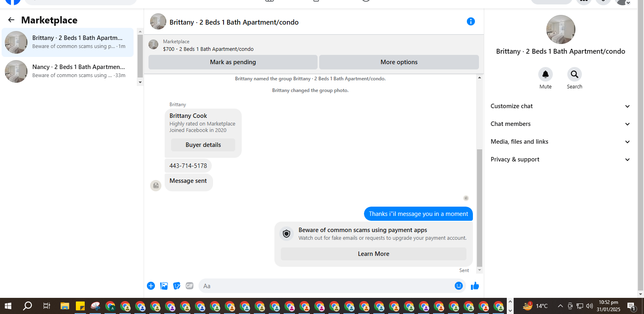Open the Brittany conversation in the chat list
644x314 pixels.
(68, 42)
